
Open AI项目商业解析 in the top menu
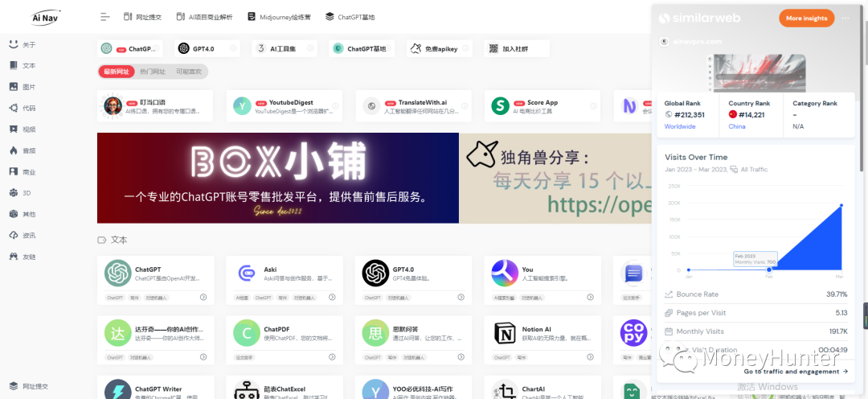(204, 17)
